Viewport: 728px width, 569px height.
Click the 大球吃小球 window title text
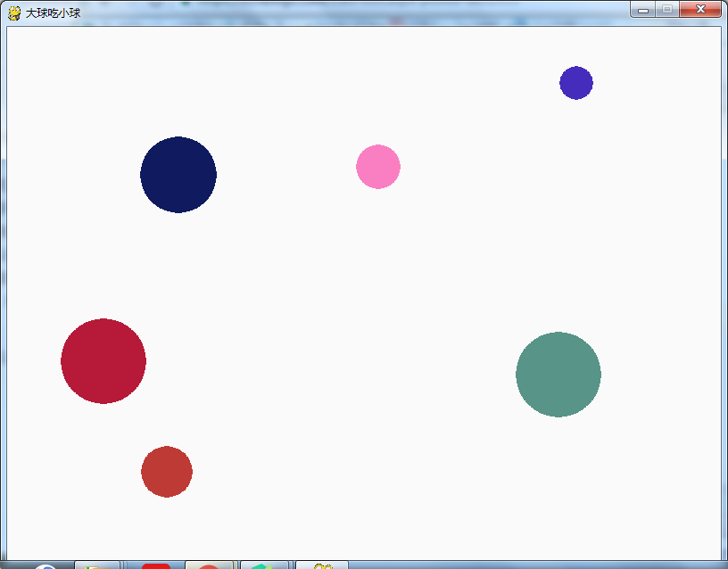click(x=53, y=13)
